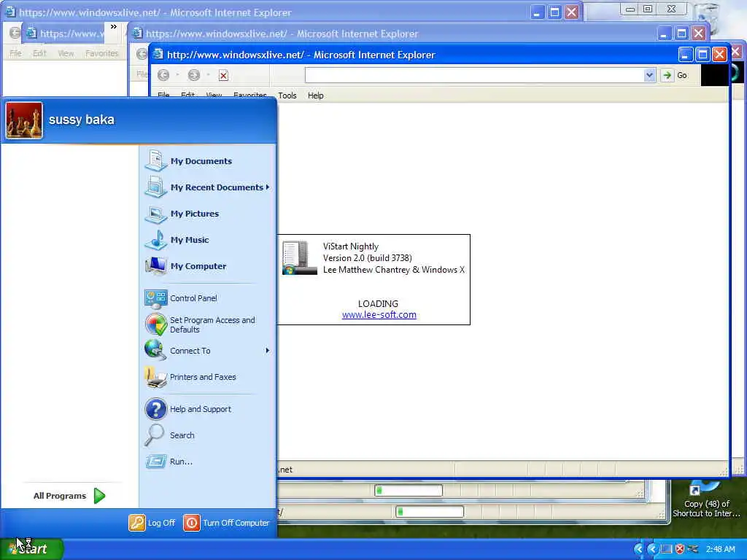Click IE page icon in middle window title bar
This screenshot has width=747, height=560.
click(137, 34)
